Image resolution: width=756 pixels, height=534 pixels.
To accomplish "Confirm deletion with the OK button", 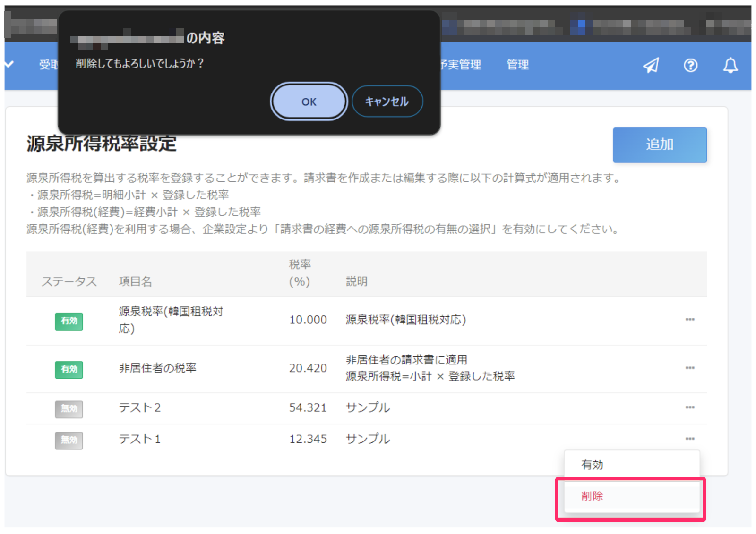I will pyautogui.click(x=309, y=102).
